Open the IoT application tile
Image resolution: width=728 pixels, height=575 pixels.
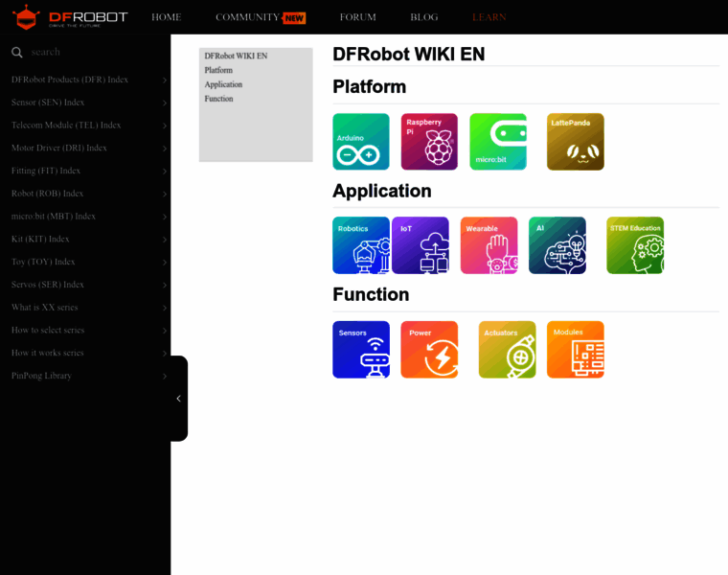(x=421, y=245)
